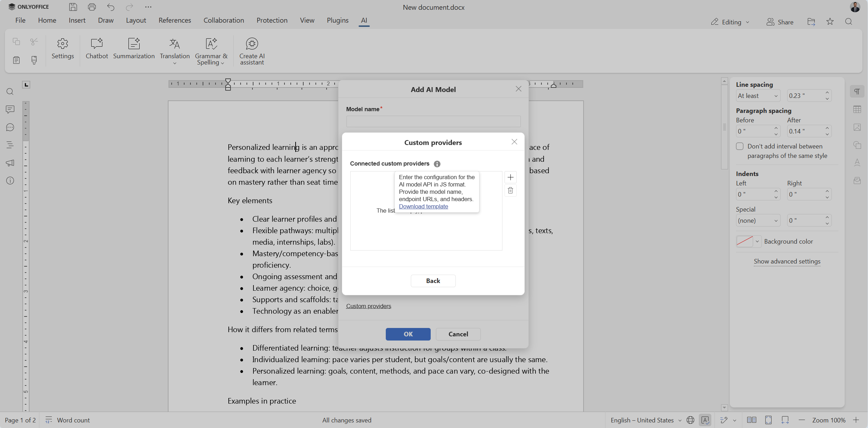Screen dimensions: 868x428
Task: Click the Paste clipboard icon
Action: tap(16, 60)
